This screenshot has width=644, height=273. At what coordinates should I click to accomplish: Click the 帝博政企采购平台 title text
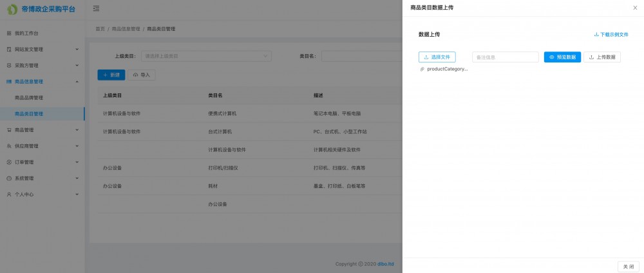coord(48,9)
